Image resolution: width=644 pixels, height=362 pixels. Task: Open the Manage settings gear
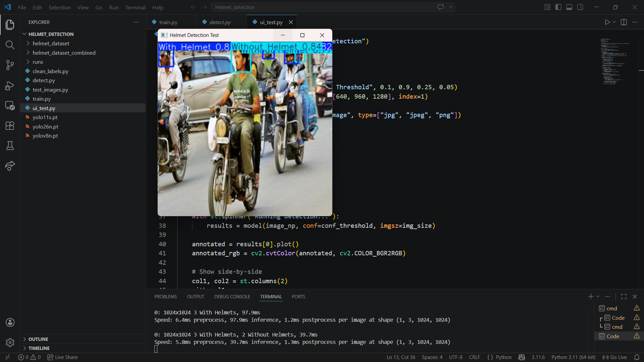point(10,342)
